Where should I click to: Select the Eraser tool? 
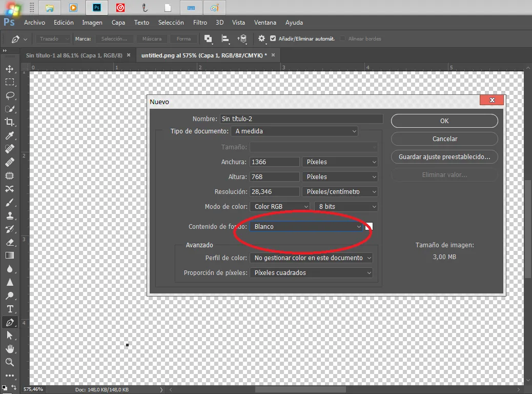click(10, 242)
